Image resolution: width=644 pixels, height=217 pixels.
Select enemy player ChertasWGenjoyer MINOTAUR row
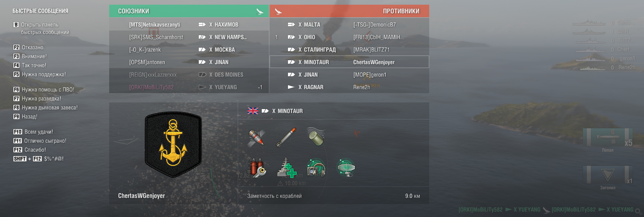[x=349, y=62]
